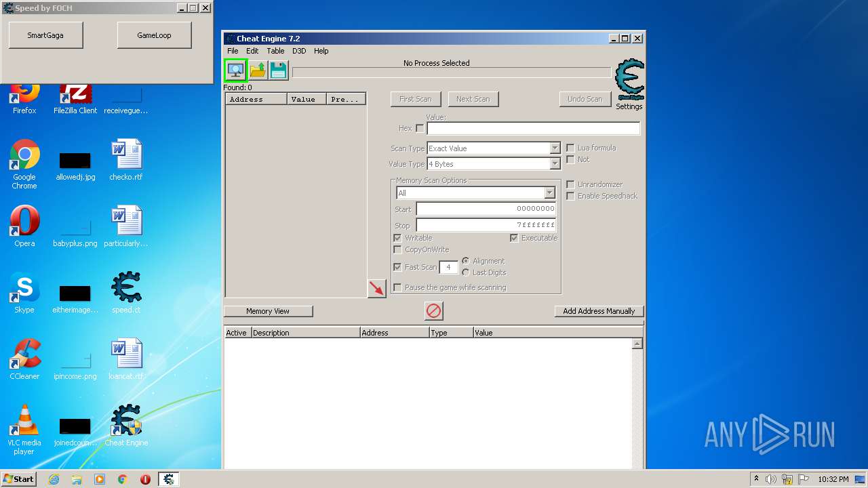Click Undo Scan button
The width and height of the screenshot is (868, 488).
(585, 99)
